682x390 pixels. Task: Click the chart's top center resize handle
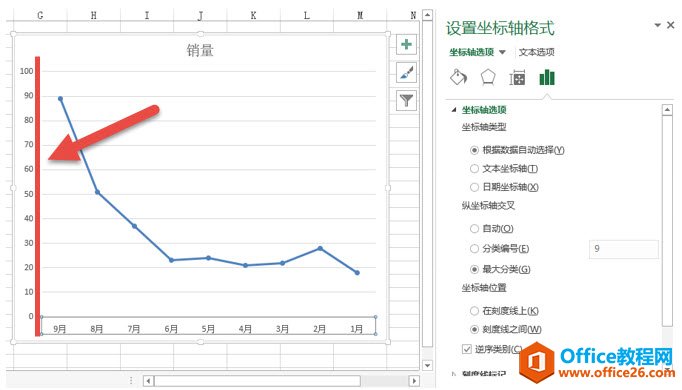pos(201,33)
